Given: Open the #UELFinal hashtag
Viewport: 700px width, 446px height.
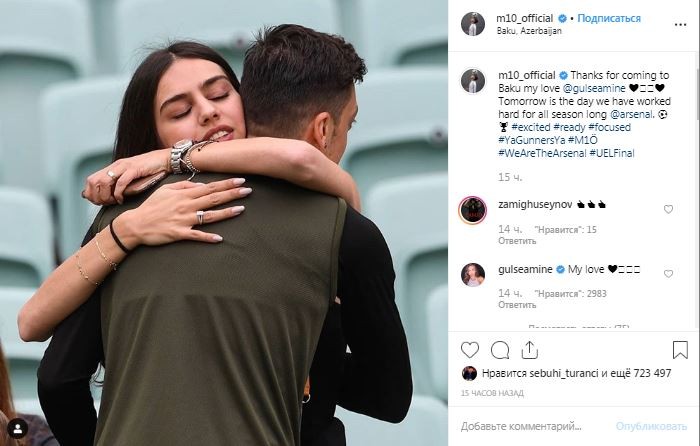Looking at the screenshot, I should click(612, 153).
